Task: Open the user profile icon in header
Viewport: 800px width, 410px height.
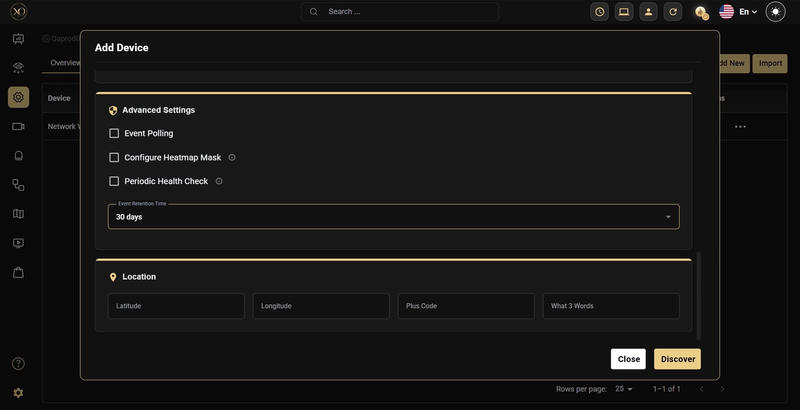Action: (648, 12)
